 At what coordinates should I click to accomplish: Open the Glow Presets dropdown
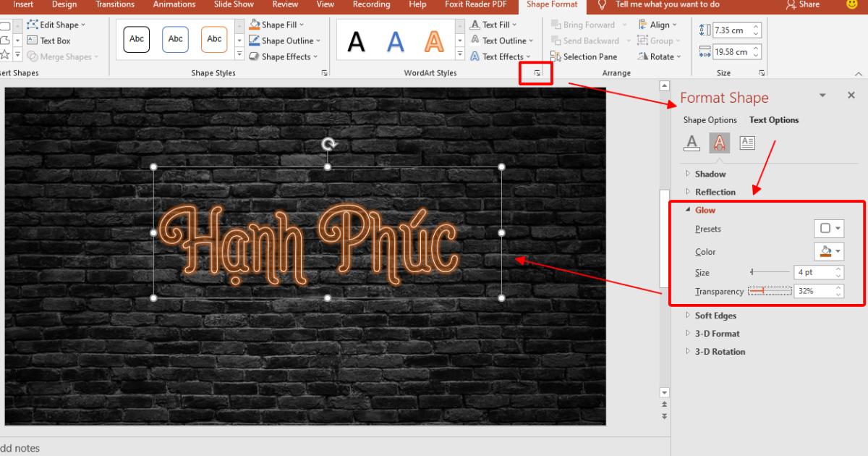pos(829,228)
